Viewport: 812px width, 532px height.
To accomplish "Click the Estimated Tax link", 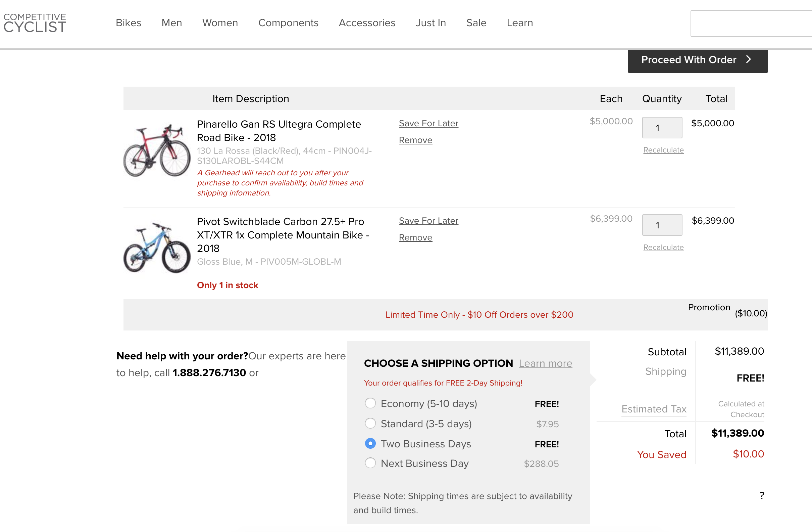I will pyautogui.click(x=653, y=409).
